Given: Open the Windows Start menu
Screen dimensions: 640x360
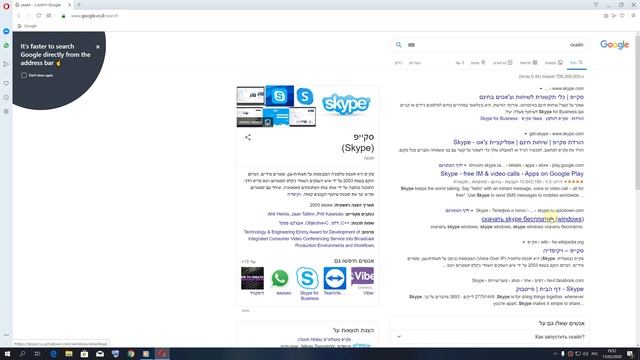Looking at the screenshot, I should tap(7, 354).
